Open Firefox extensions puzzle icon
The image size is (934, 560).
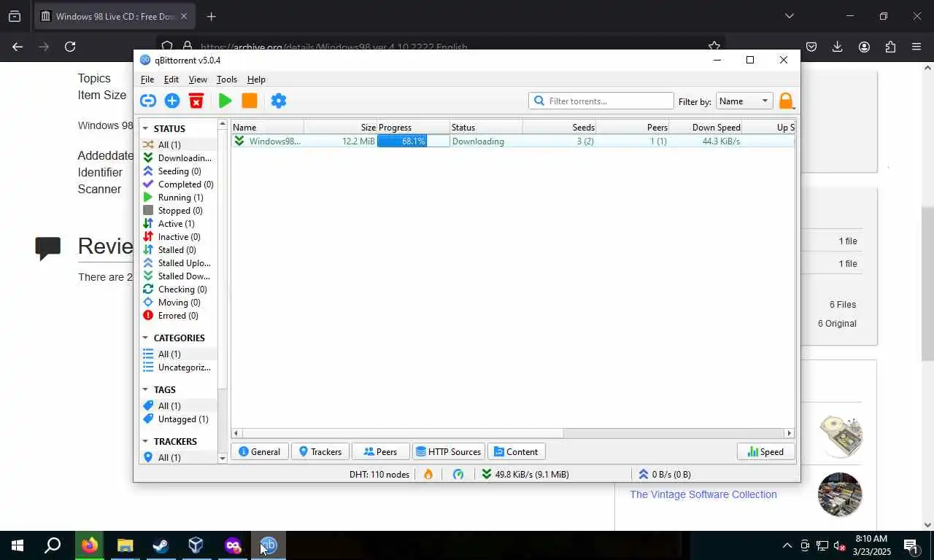coord(890,47)
